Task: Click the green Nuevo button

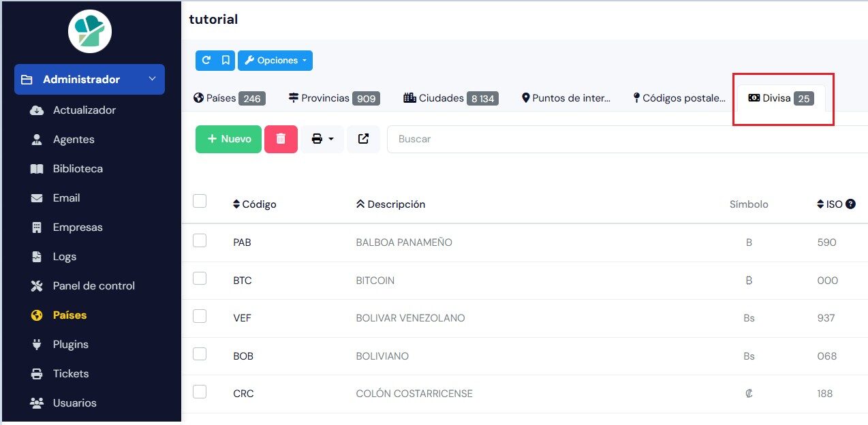Action: click(228, 139)
